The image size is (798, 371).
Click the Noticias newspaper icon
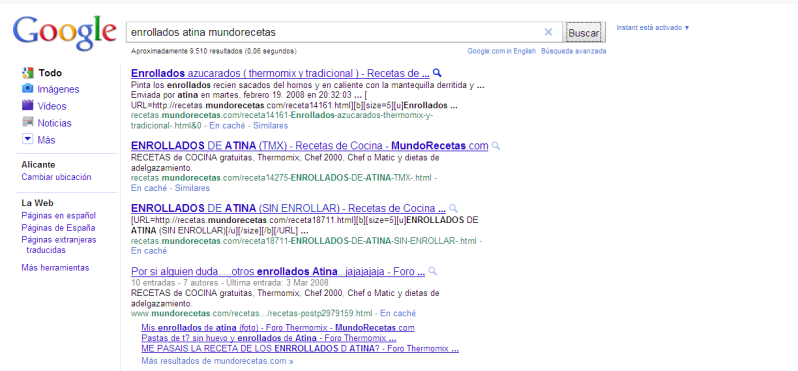click(x=27, y=123)
